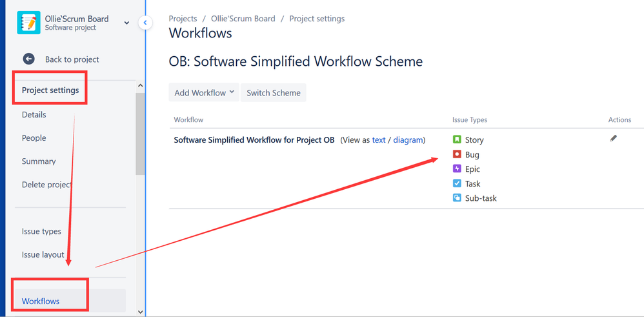
Task: Click the green Story issue type icon
Action: (457, 139)
